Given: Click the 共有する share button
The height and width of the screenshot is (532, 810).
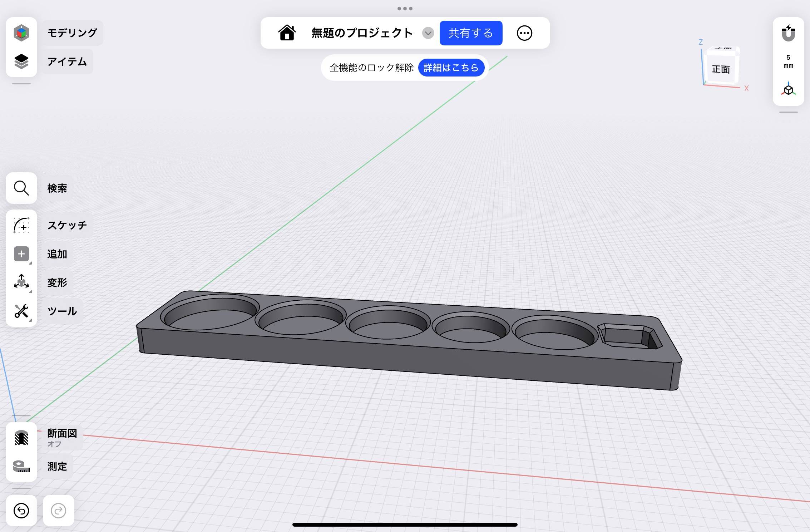Looking at the screenshot, I should (471, 33).
